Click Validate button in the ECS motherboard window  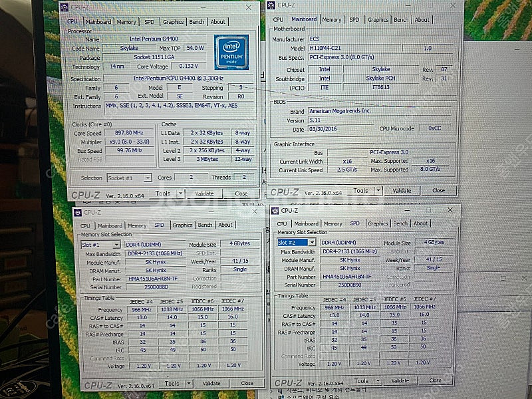402,191
